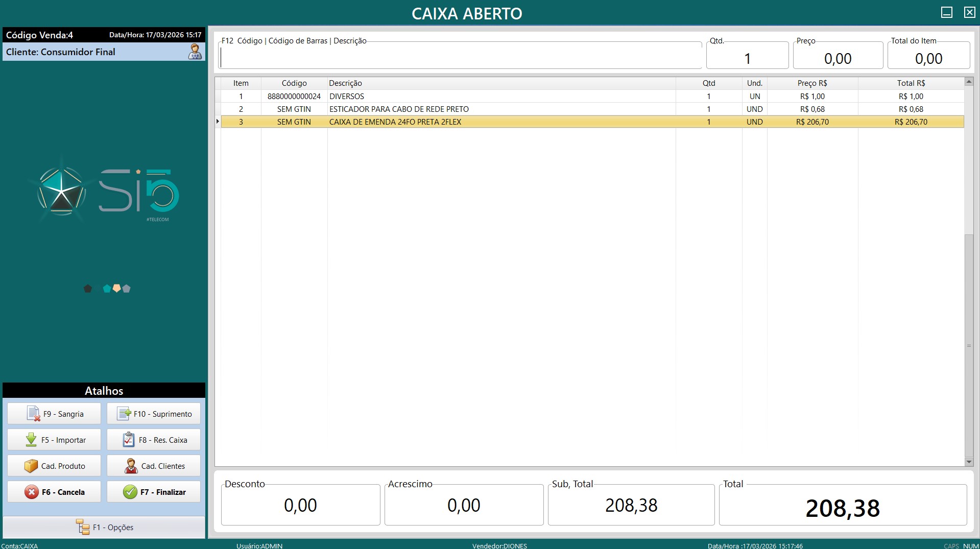Image resolution: width=980 pixels, height=549 pixels.
Task: Click the Usuário:ADMIN status bar entry
Action: pyautogui.click(x=259, y=545)
